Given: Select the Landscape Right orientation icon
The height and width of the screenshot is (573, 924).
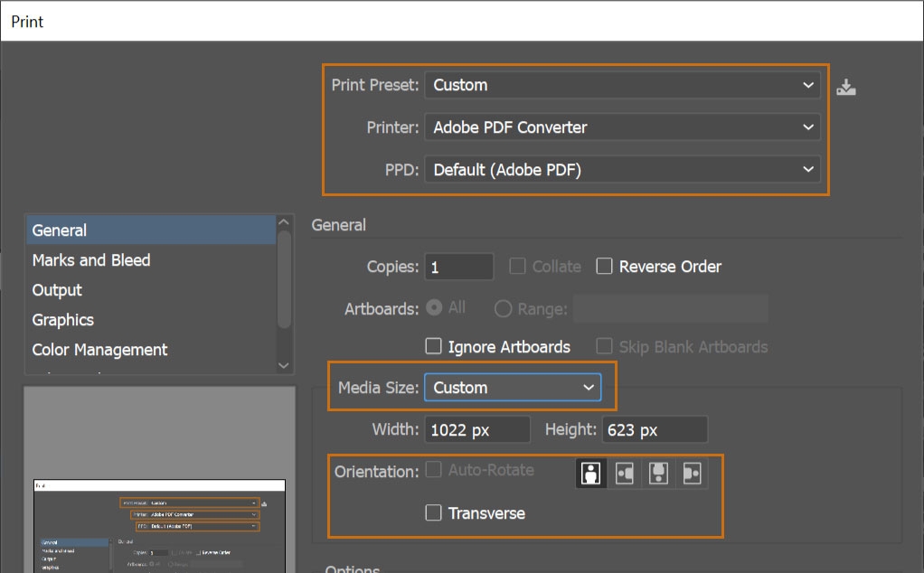Looking at the screenshot, I should point(692,471).
